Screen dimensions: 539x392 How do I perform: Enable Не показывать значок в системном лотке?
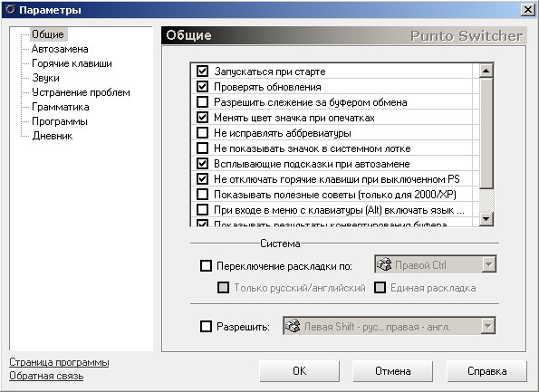point(203,148)
